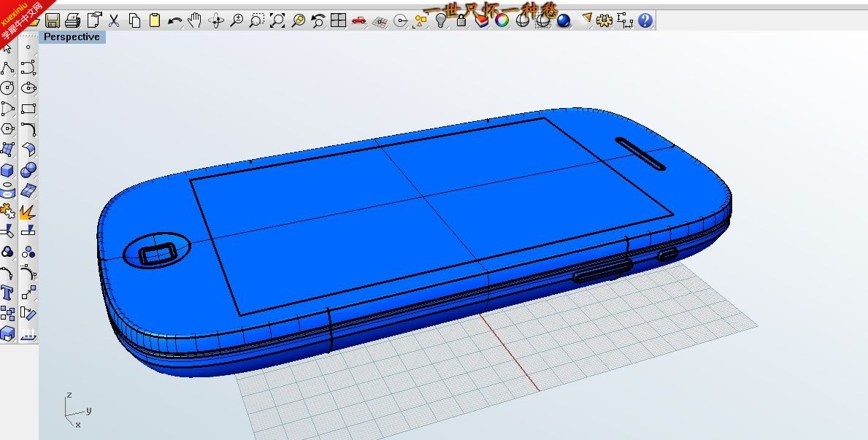
Task: Select the Single Point tool
Action: point(28,47)
